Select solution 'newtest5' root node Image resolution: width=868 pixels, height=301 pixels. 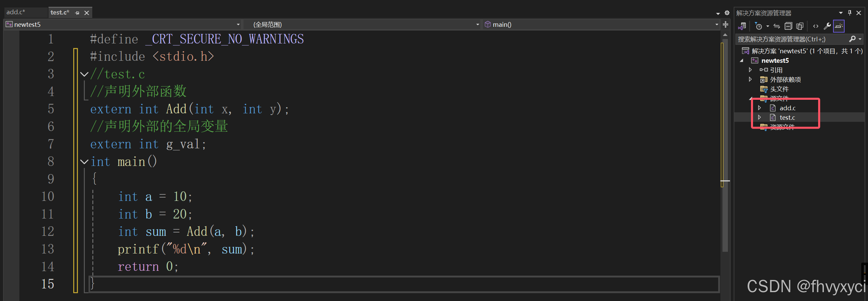802,51
